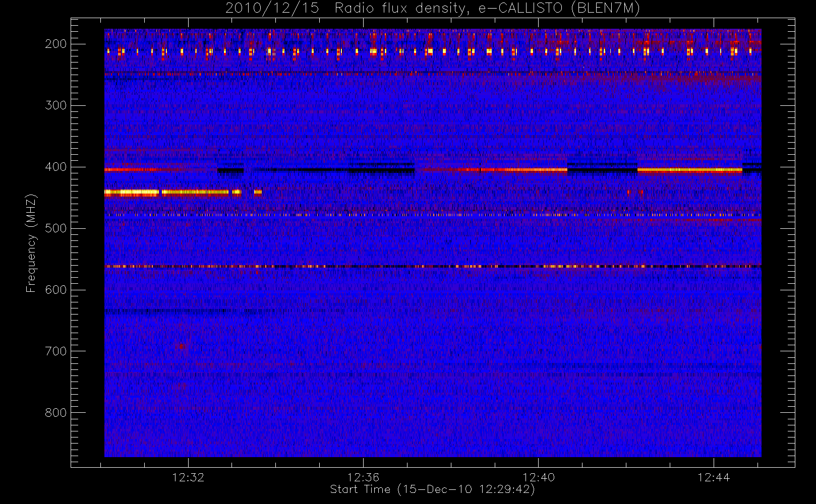Click the 400 frequency tick label
The width and height of the screenshot is (816, 504).
pos(56,167)
